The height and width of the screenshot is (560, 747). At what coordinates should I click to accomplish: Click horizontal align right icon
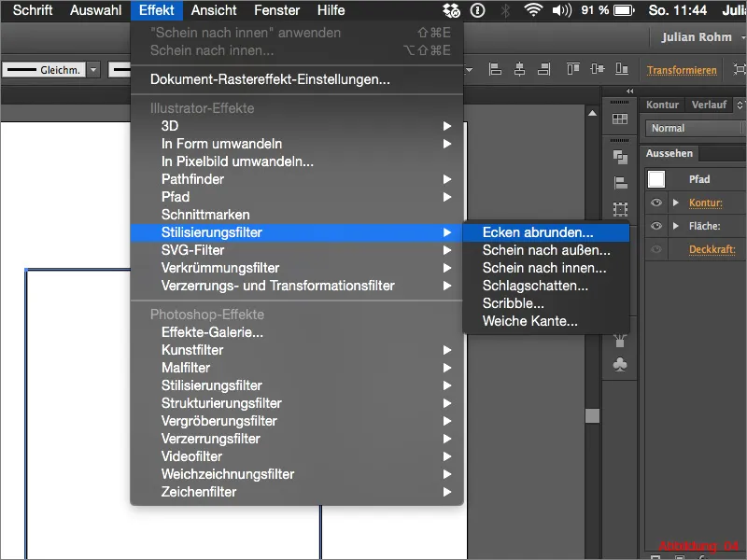544,69
